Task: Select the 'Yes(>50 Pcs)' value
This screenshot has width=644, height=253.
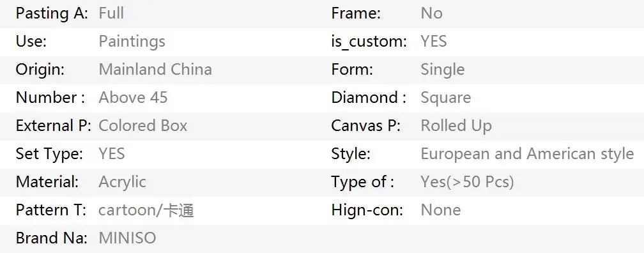Action: pyautogui.click(x=468, y=182)
